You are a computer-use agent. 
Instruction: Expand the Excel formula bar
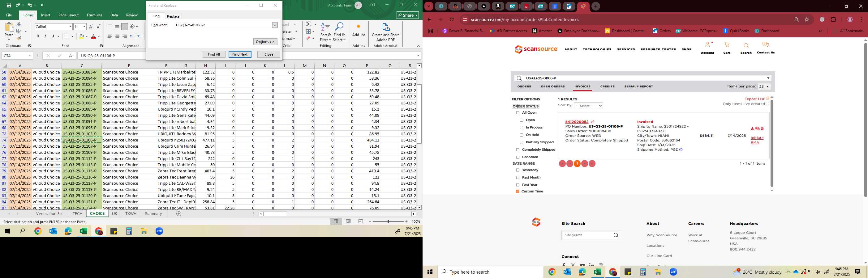pos(418,56)
